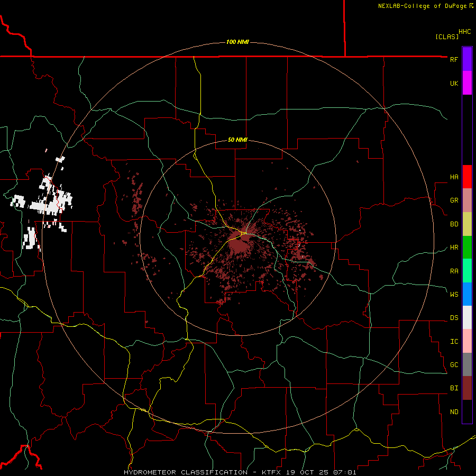The height and width of the screenshot is (476, 476).
Task: Click the RA mint-green legend swatch
Action: point(467,271)
